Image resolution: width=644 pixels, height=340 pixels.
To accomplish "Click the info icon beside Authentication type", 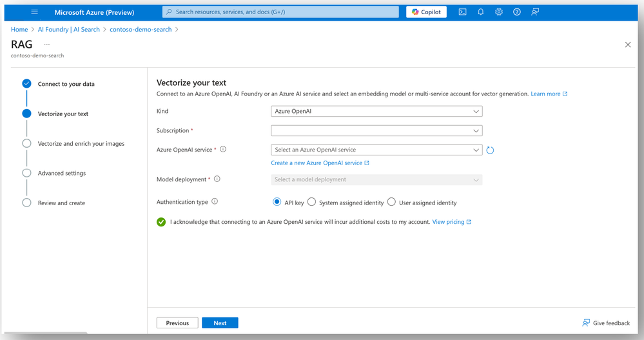I will tap(215, 202).
